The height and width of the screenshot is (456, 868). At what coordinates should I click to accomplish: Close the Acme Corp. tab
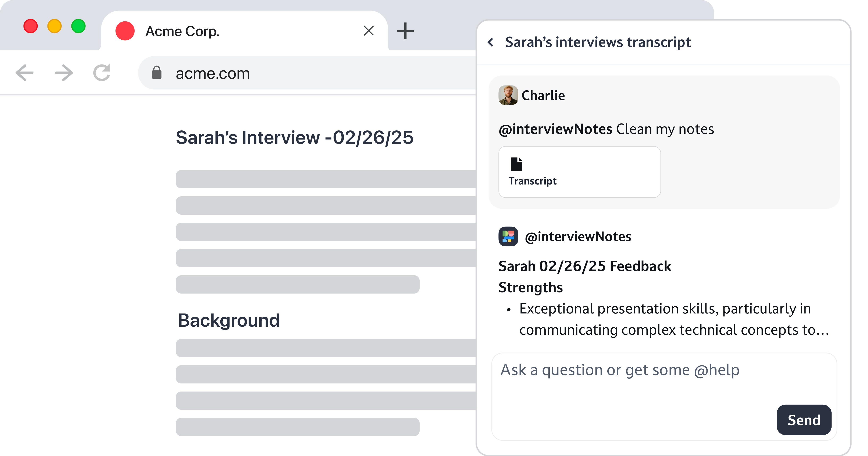coord(369,31)
